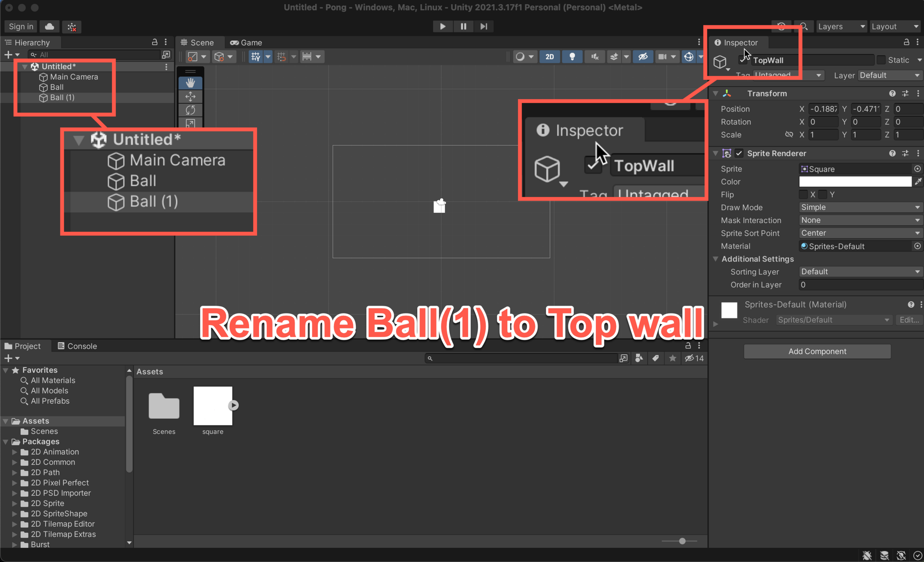Click the white Color swatch field

(855, 182)
